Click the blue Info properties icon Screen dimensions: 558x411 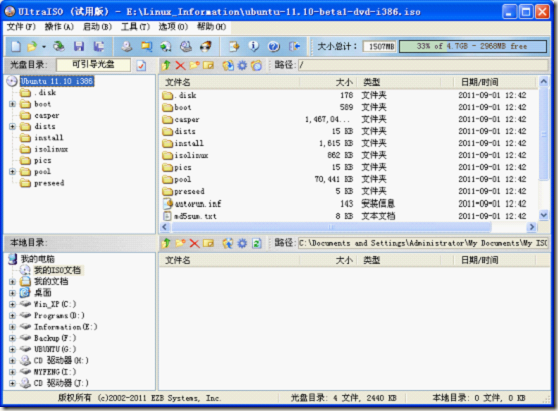point(253,46)
